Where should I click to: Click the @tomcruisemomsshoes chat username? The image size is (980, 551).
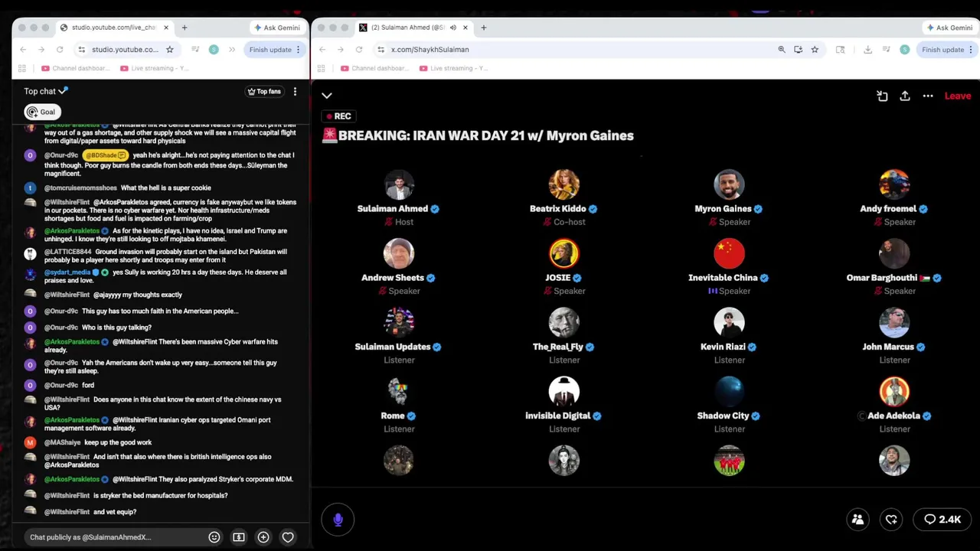[x=80, y=188]
